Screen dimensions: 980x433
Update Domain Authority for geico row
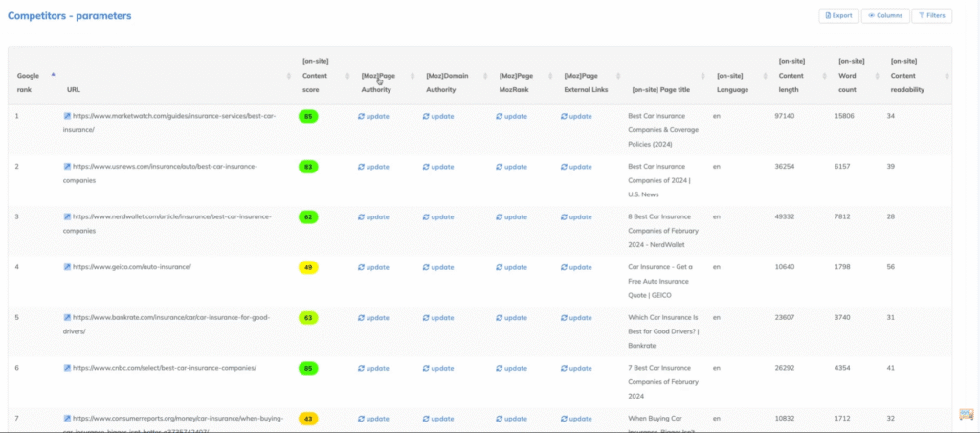[438, 267]
